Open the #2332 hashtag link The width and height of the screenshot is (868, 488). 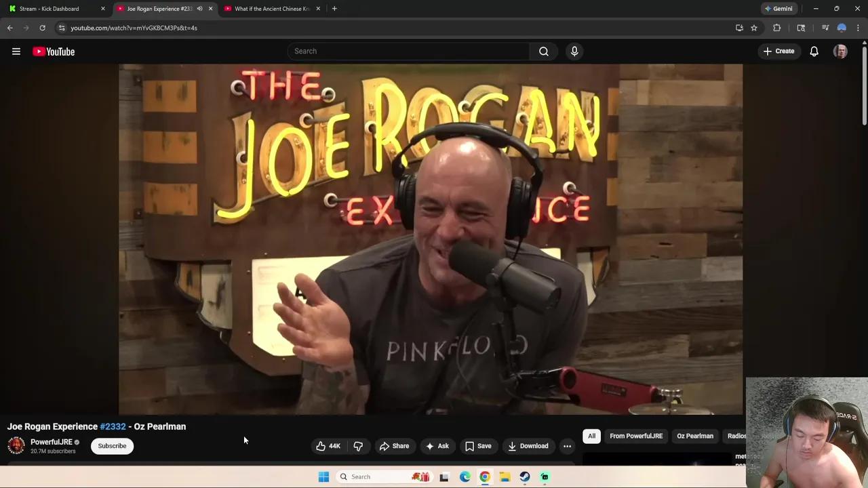click(x=113, y=426)
